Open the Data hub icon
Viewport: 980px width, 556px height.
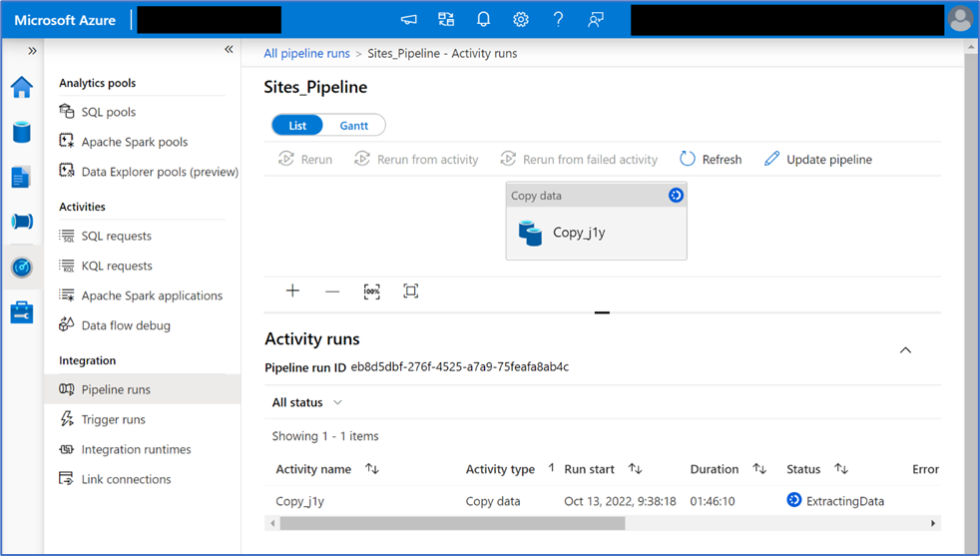pos(21,132)
